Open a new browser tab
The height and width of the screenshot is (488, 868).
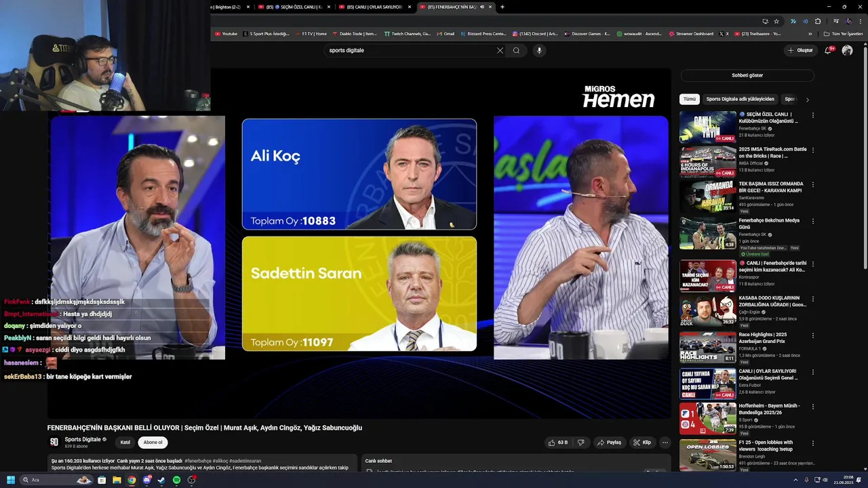point(502,7)
